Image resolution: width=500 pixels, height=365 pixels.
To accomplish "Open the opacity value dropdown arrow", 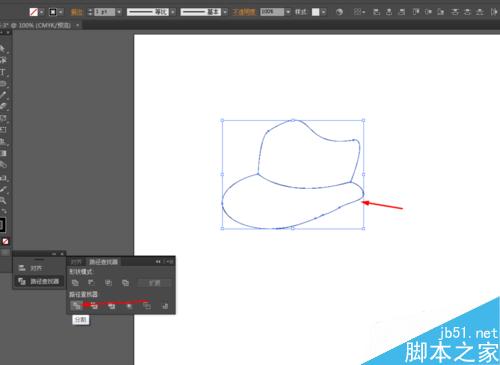I will click(x=288, y=12).
